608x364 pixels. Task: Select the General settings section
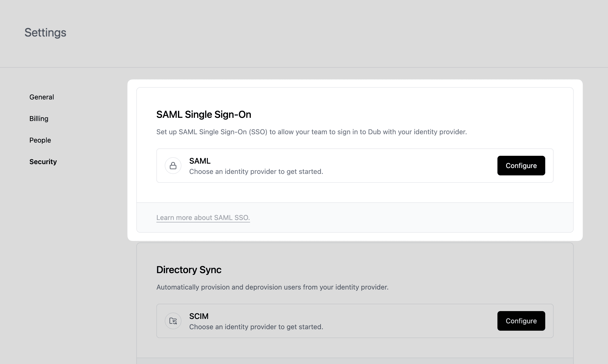[41, 97]
